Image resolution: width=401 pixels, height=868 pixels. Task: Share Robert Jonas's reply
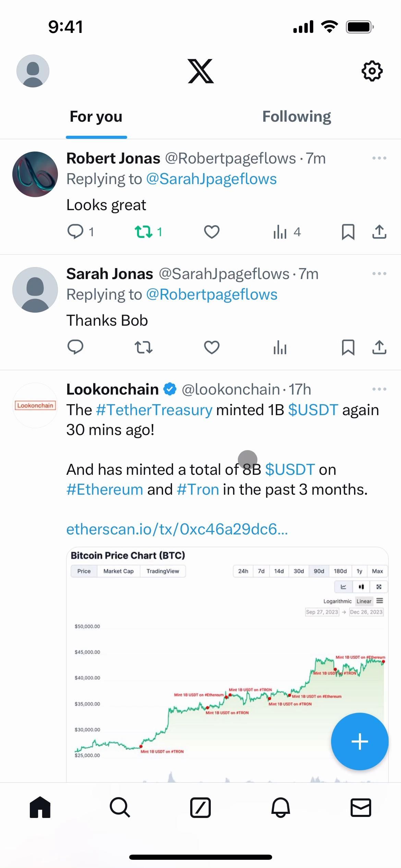pos(379,232)
